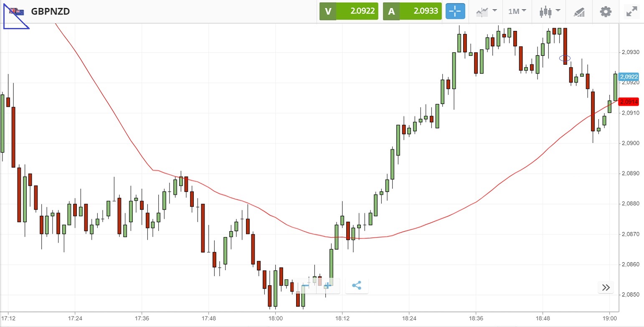The height and width of the screenshot is (327, 644).
Task: Click the red 2,0914 moving average label
Action: [x=629, y=101]
